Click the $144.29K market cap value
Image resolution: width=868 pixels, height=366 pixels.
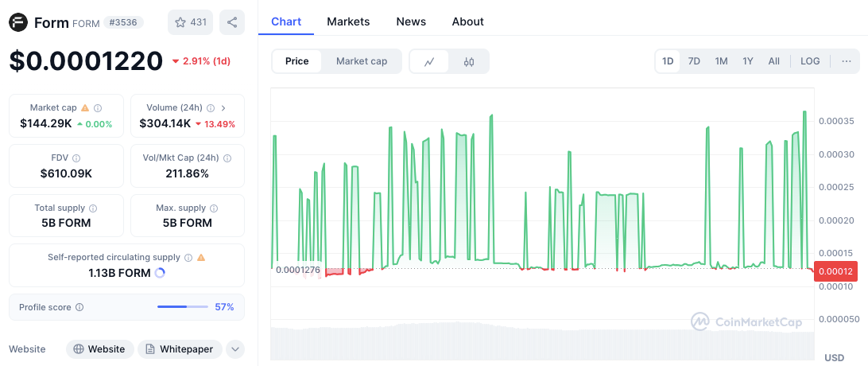(x=46, y=123)
